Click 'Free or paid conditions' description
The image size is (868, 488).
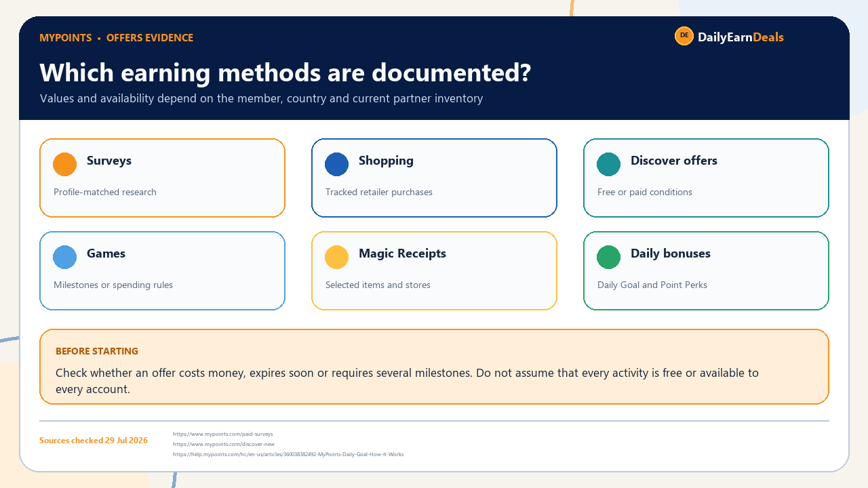[x=645, y=192]
